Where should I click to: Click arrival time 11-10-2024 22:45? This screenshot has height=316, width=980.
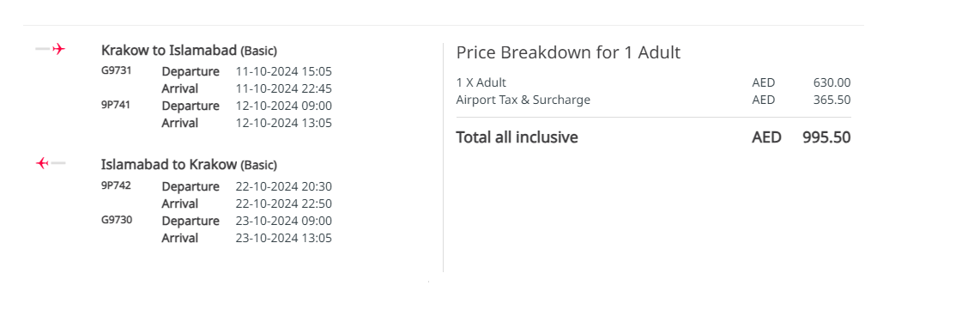(284, 88)
